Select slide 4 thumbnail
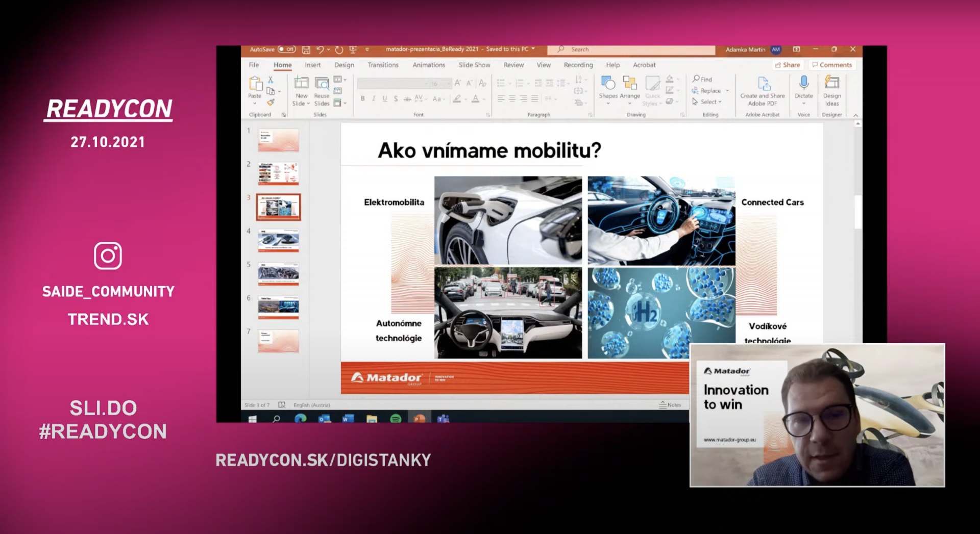This screenshot has height=534, width=980. (278, 240)
